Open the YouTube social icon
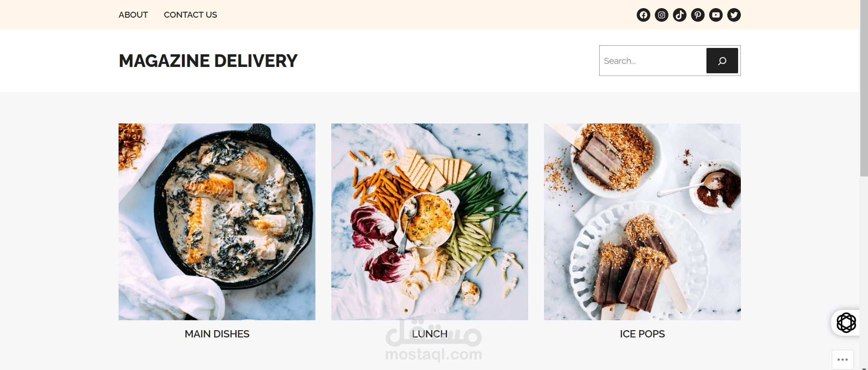 (715, 15)
